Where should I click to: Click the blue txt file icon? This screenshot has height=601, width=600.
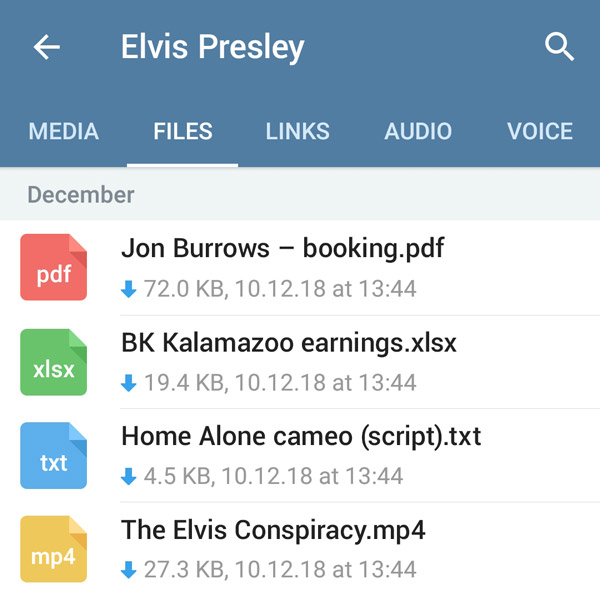[x=53, y=455]
